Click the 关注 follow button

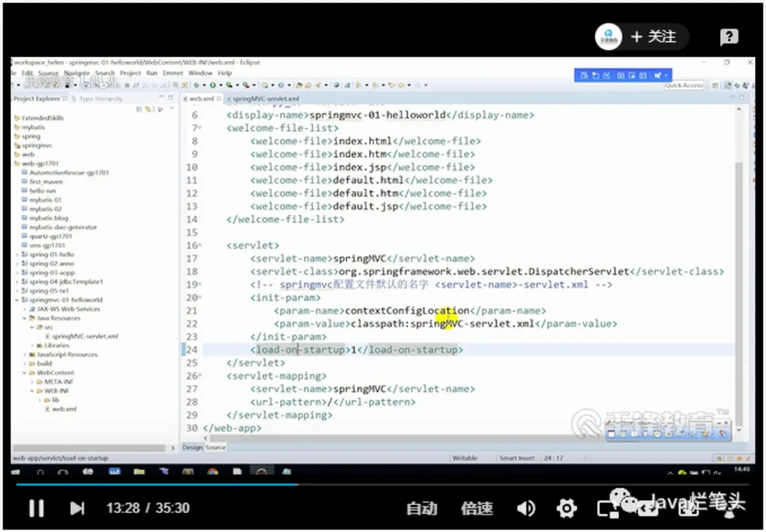click(653, 37)
